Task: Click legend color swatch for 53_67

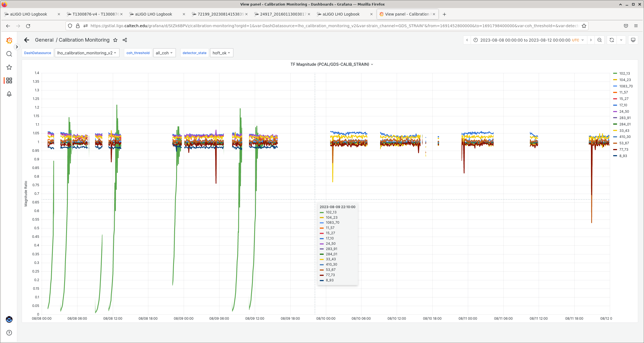Action: coord(615,143)
